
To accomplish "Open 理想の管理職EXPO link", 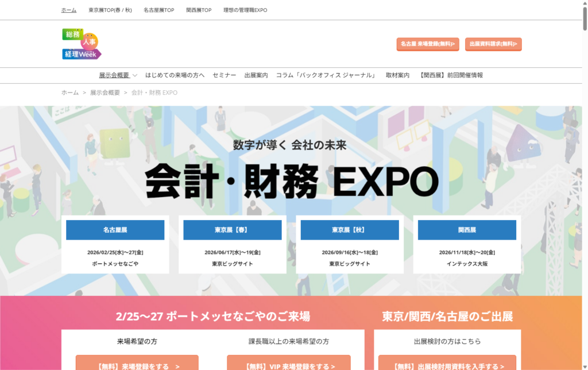I will tap(245, 10).
